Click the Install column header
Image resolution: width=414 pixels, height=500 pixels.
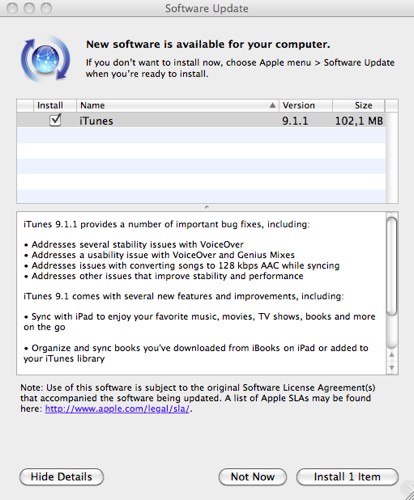pyautogui.click(x=55, y=105)
